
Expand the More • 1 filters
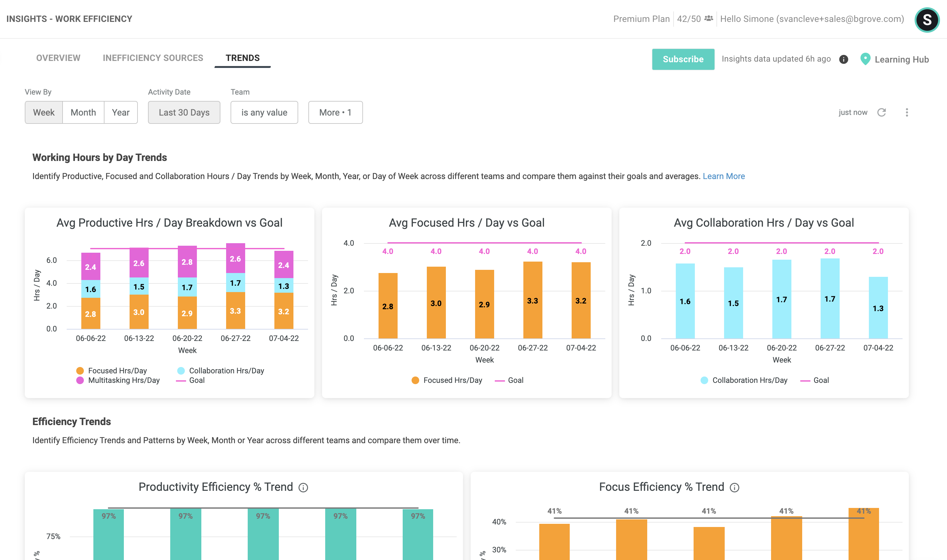click(335, 112)
